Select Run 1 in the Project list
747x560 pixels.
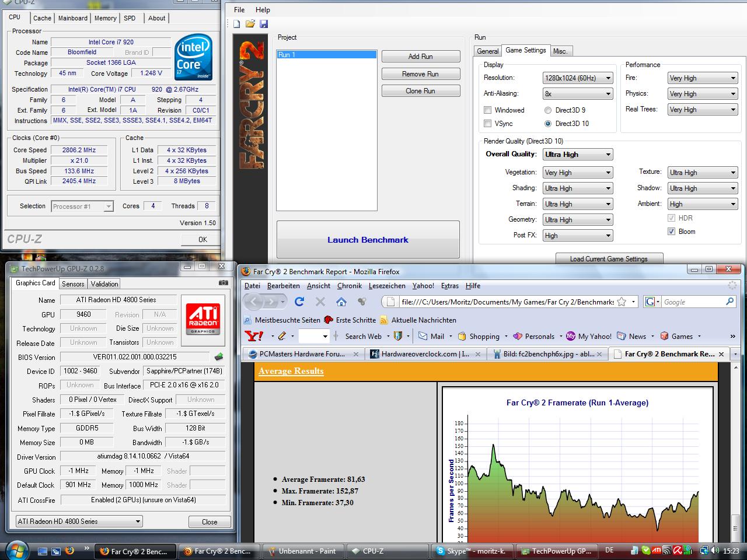[x=326, y=55]
